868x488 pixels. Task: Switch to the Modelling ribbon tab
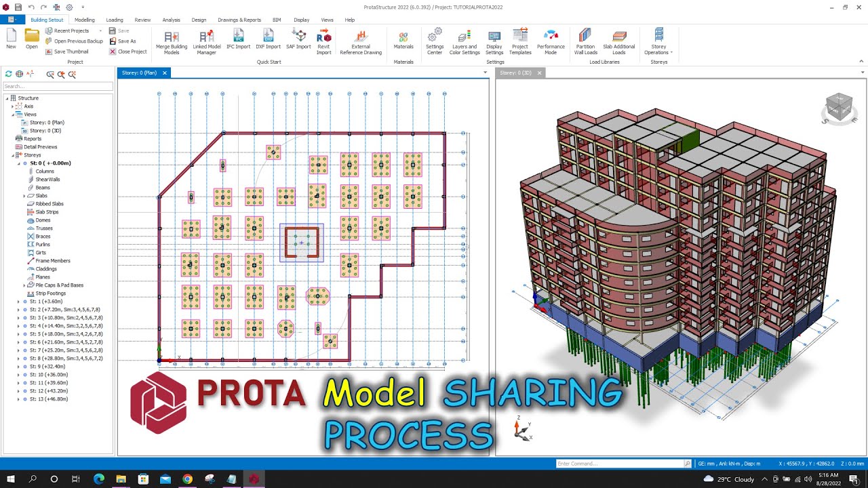point(85,20)
